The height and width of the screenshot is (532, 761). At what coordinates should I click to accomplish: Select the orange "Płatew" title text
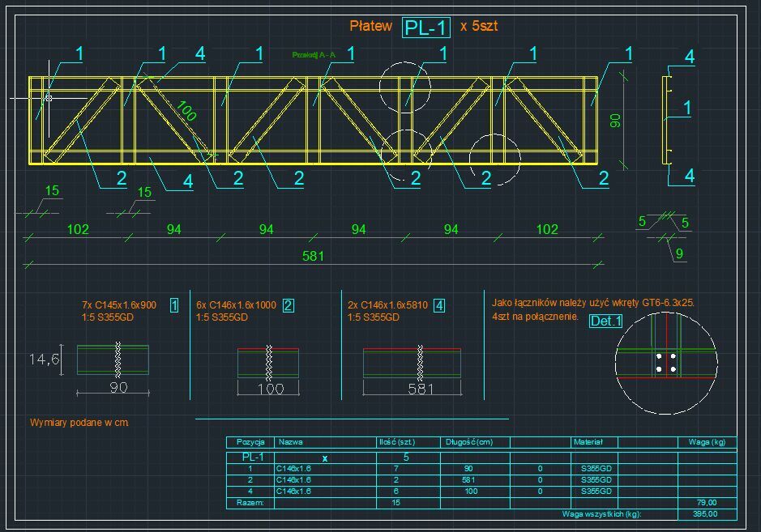[371, 26]
